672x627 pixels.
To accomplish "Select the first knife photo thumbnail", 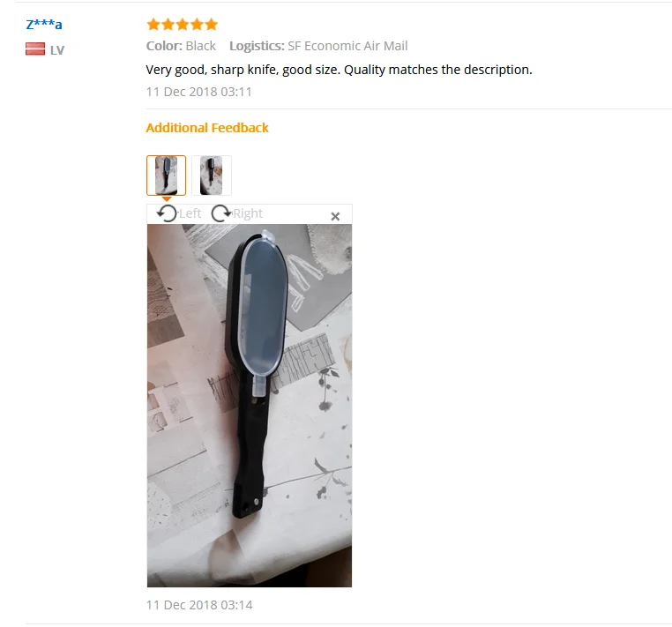I will [167, 175].
